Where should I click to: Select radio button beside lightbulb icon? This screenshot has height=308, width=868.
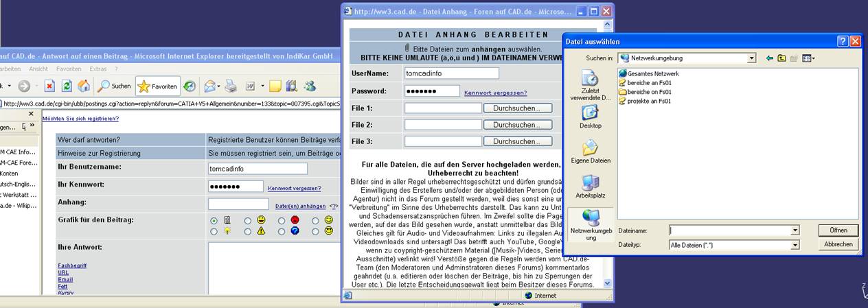point(214,232)
